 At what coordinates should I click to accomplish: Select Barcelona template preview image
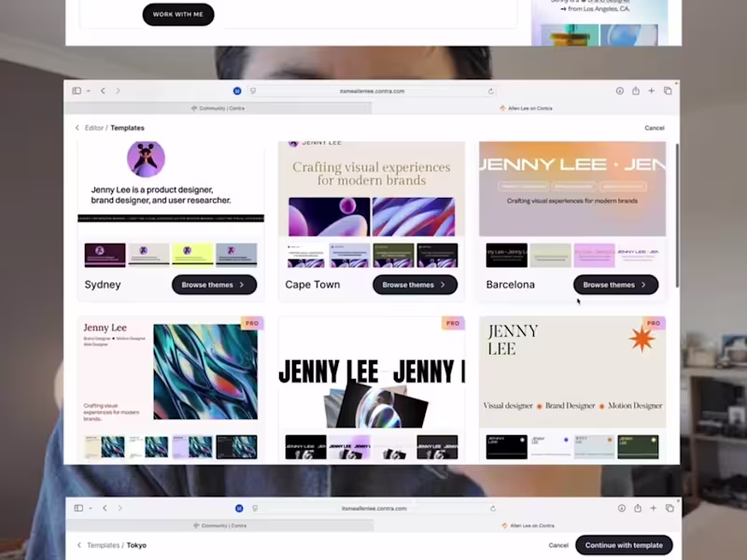572,189
